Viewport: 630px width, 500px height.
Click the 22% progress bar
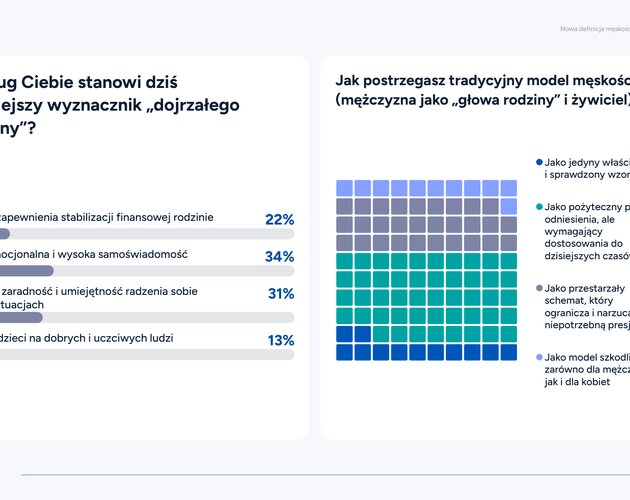pos(147,234)
